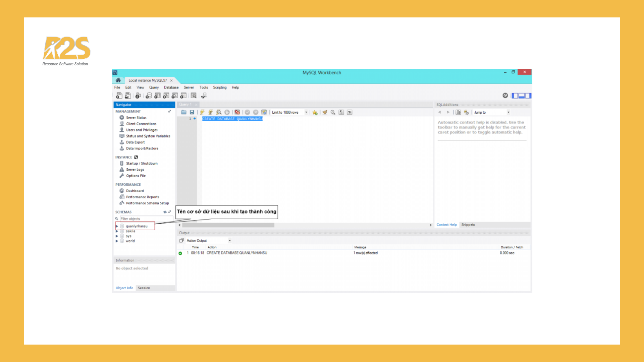Screen dimensions: 644x362
Task: Open the beautify/reformat SQL script icon
Action: coord(325,112)
